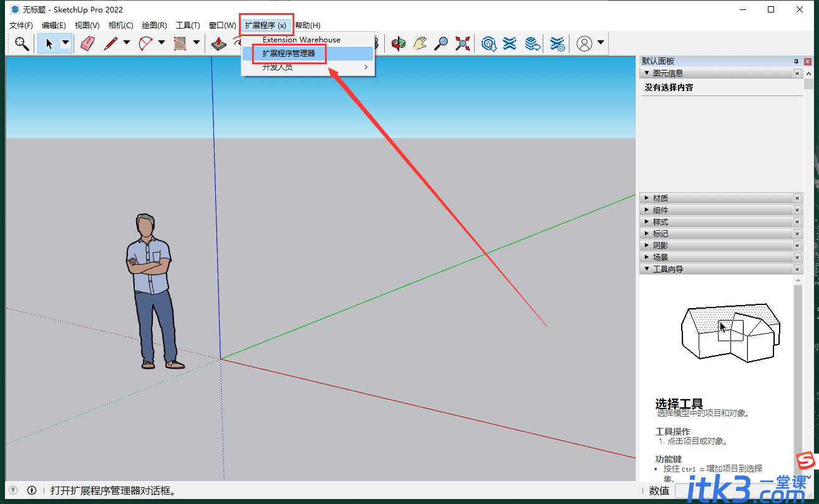Click the 选择工具 heading text

[679, 404]
